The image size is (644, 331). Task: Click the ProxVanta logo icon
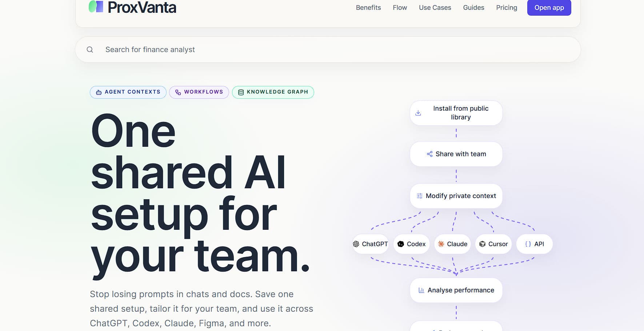96,7
